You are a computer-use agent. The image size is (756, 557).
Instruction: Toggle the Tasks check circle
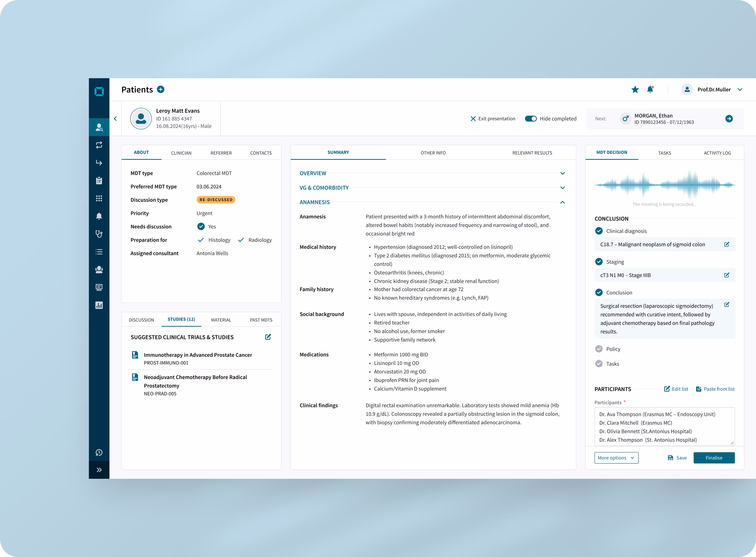click(598, 364)
